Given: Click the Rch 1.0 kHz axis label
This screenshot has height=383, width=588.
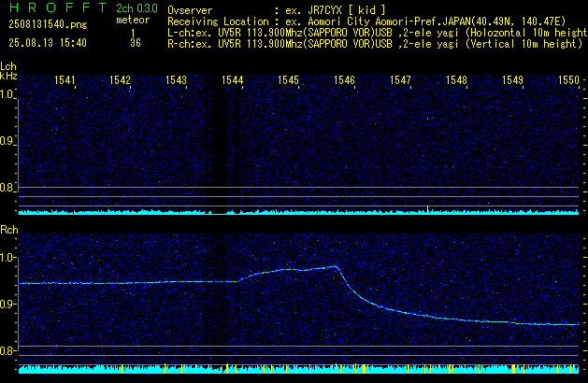Looking at the screenshot, I should 7,258.
